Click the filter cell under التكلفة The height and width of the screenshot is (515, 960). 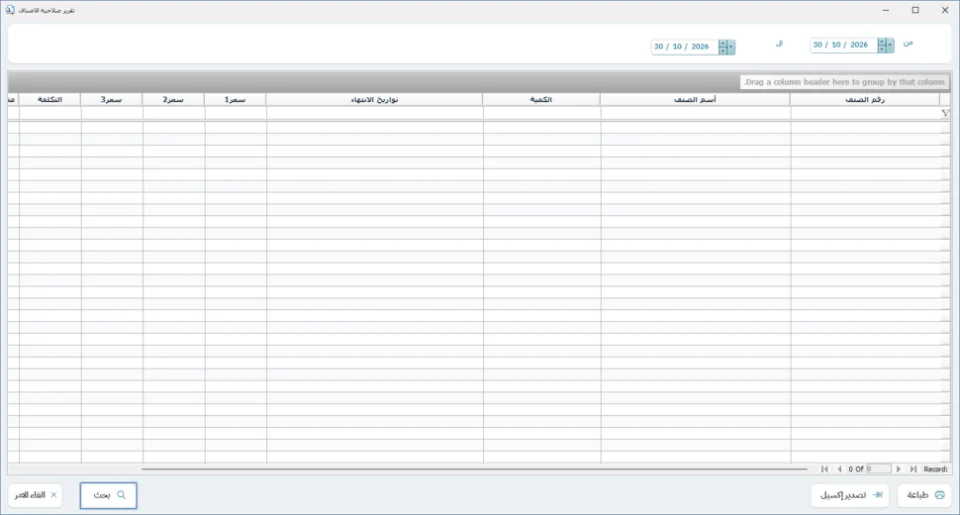click(x=50, y=113)
